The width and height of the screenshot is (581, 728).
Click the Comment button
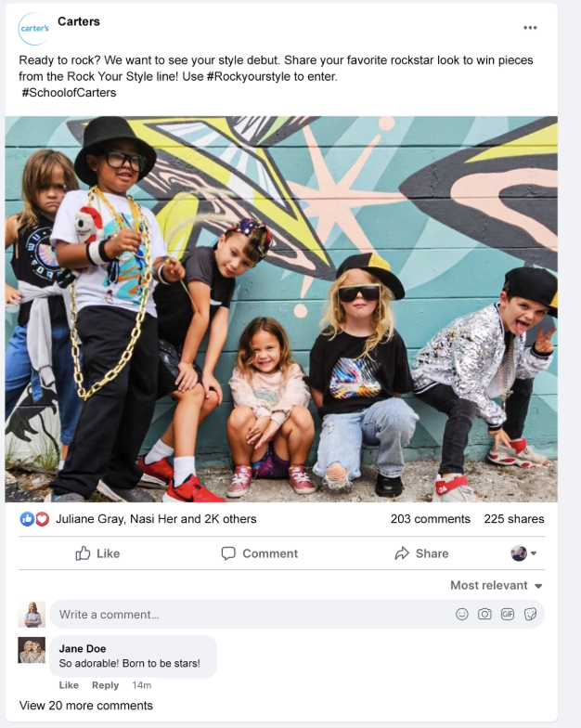[x=260, y=553]
